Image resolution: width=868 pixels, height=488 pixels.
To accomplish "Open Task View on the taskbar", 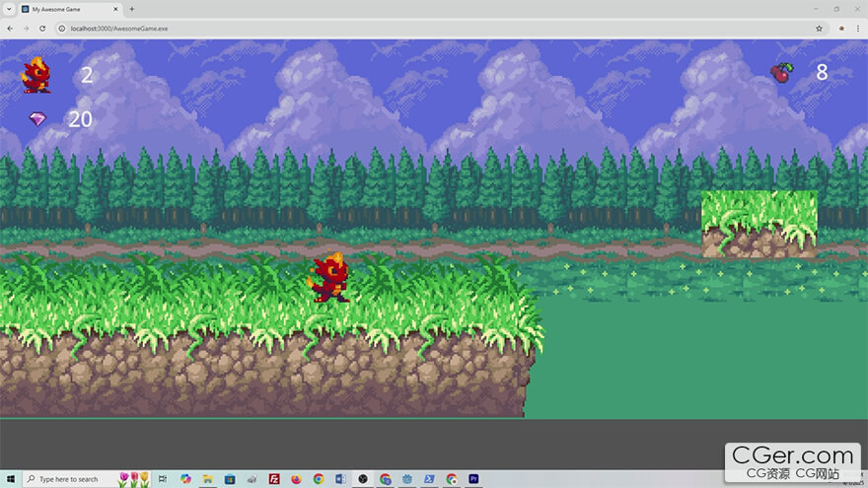I will tap(162, 478).
